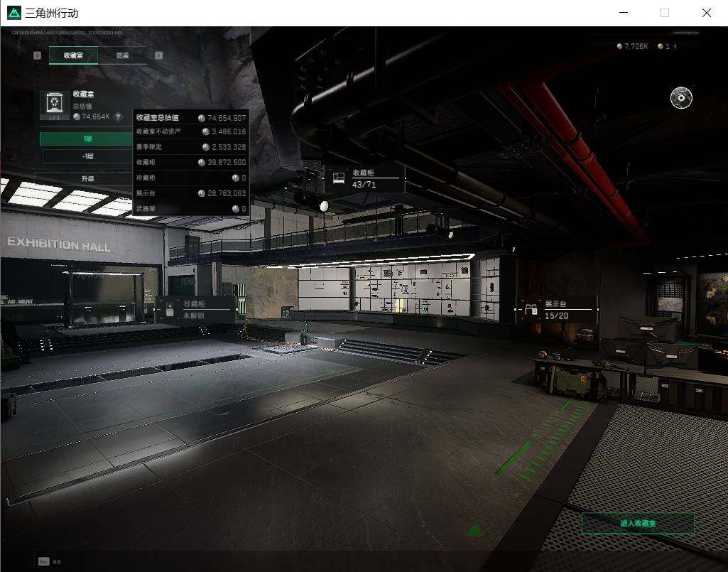
Task: Click the 珍藏柜 0 value row
Action: tap(191, 178)
